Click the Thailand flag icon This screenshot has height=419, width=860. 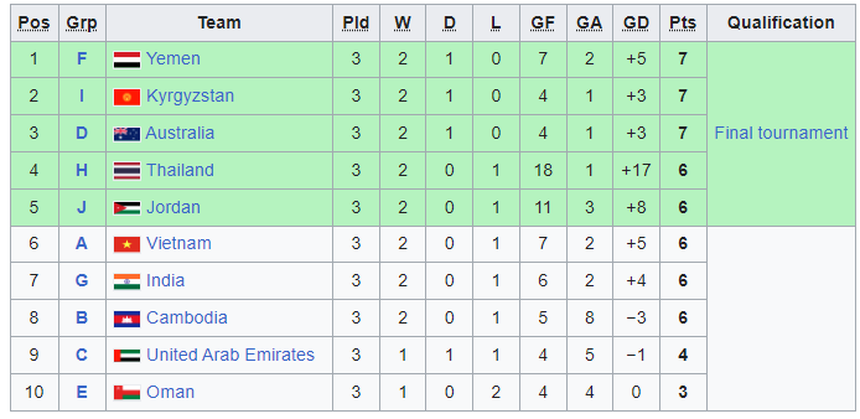click(126, 171)
